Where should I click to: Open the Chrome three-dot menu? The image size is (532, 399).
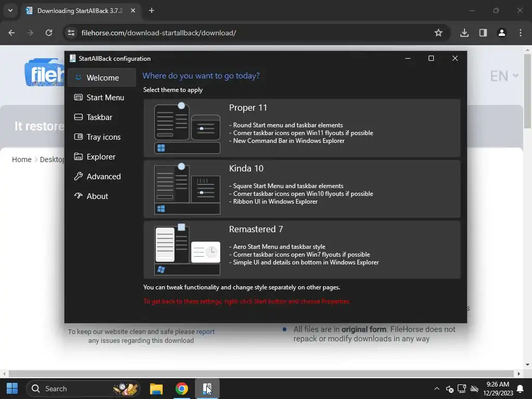click(x=521, y=33)
